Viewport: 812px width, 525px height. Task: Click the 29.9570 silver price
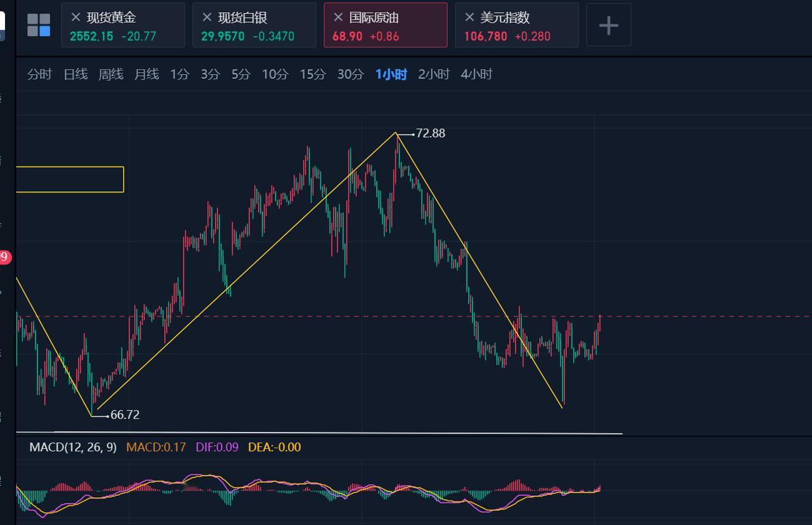223,36
